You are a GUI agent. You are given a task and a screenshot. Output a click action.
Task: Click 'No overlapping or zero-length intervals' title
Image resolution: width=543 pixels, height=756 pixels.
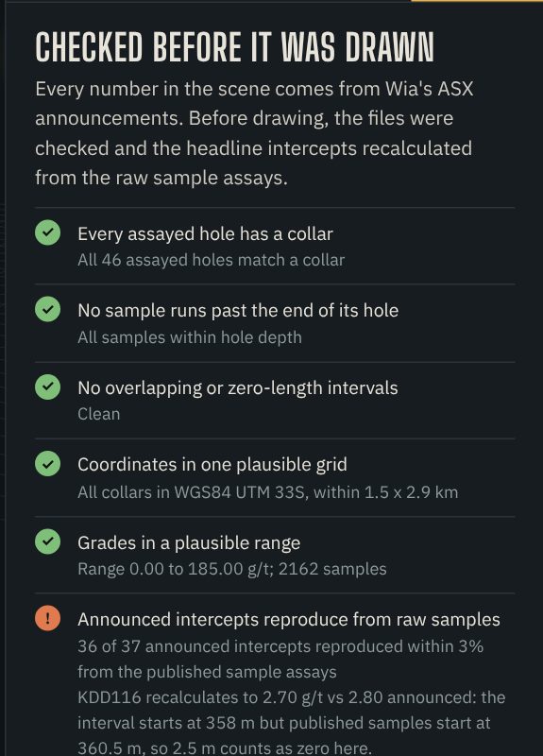pos(238,388)
